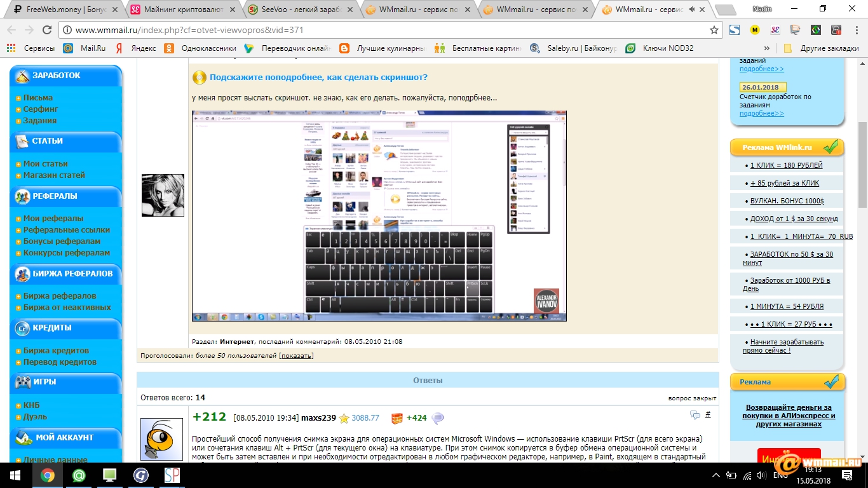Show hidden system tray icons

[x=717, y=475]
